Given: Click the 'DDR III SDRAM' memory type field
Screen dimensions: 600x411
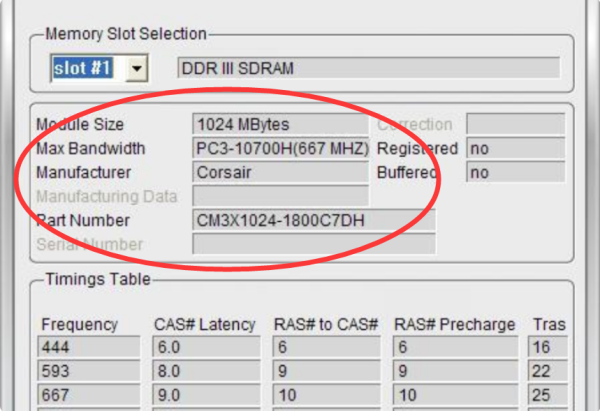Looking at the screenshot, I should click(368, 68).
